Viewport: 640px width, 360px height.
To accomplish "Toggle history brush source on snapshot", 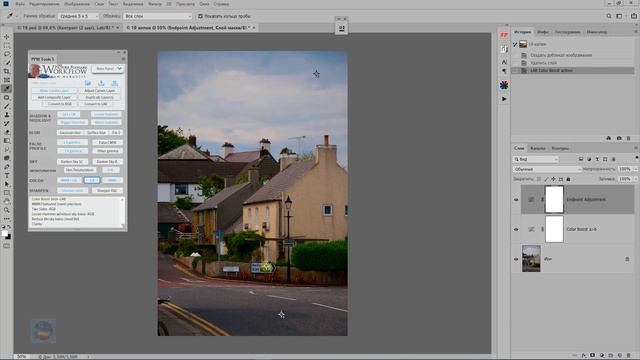I will click(x=515, y=44).
